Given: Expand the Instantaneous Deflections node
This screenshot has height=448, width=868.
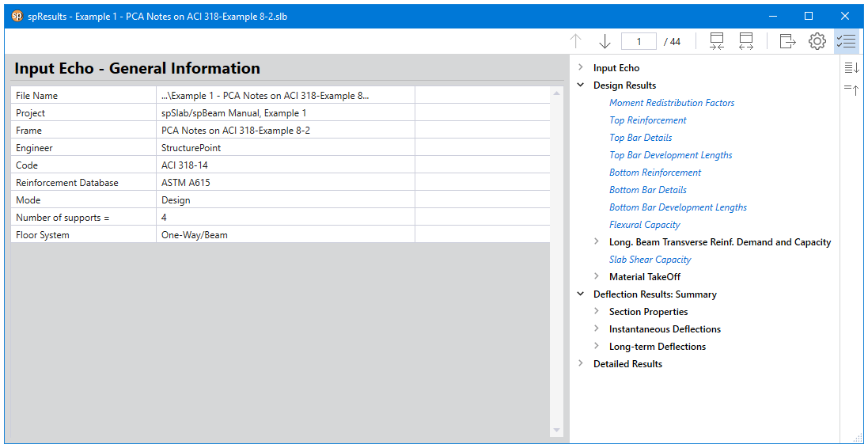Looking at the screenshot, I should [x=597, y=328].
